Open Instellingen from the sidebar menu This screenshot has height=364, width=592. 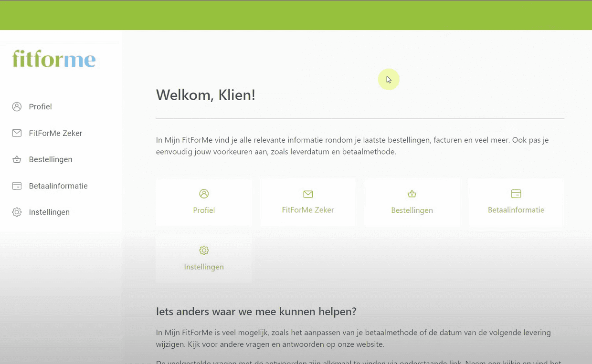(49, 212)
